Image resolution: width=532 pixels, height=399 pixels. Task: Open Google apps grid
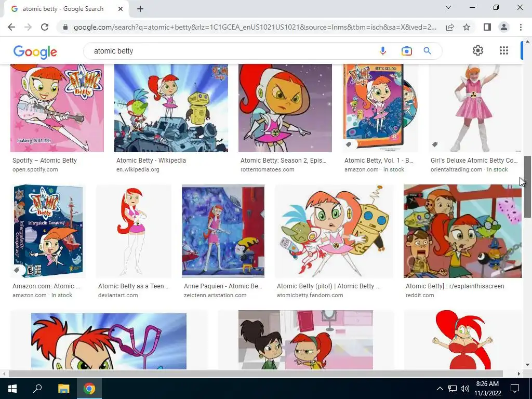pos(504,50)
